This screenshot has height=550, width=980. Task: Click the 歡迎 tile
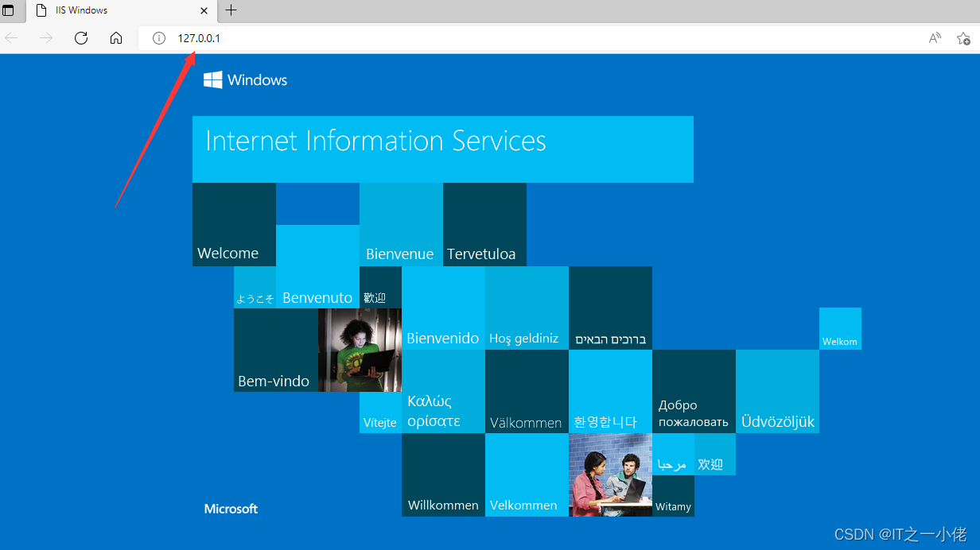(380, 287)
